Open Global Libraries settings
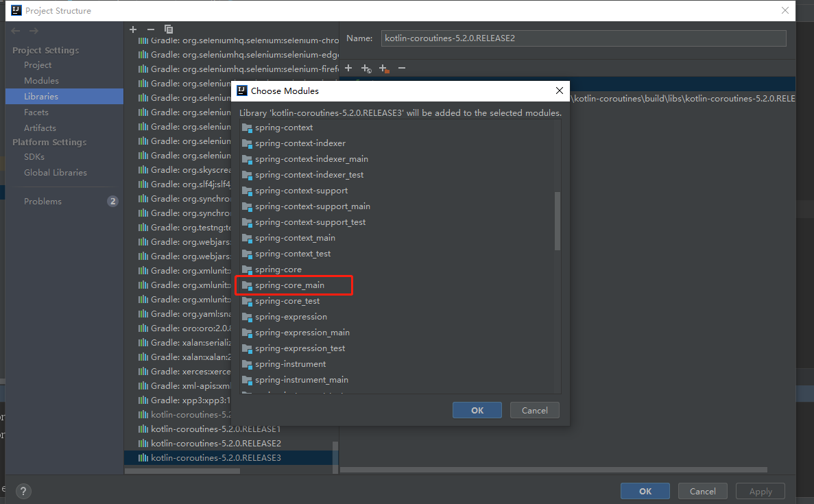The width and height of the screenshot is (814, 504). coord(55,172)
